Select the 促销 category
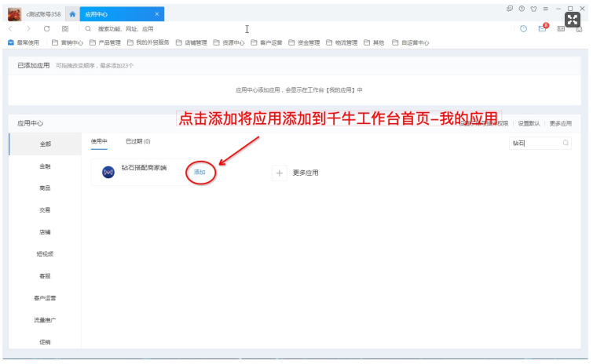This screenshot has height=364, width=593. coord(45,342)
